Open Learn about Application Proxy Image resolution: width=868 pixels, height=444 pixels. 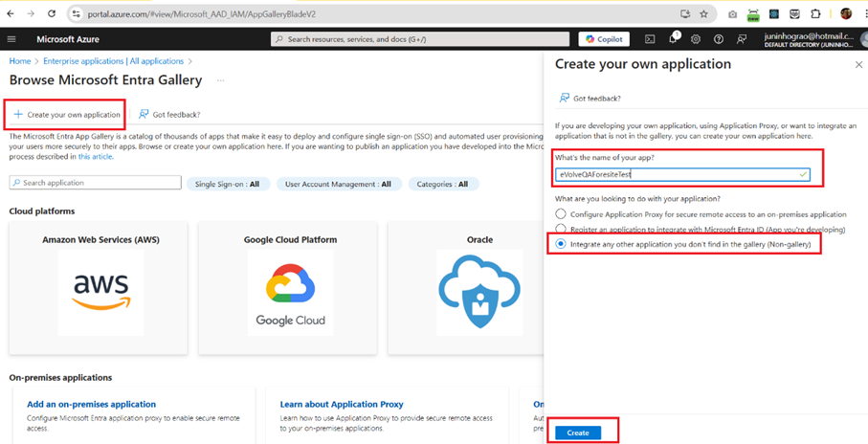tap(342, 404)
